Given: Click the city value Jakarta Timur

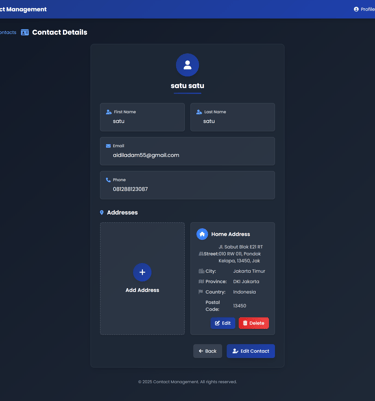Looking at the screenshot, I should pyautogui.click(x=249, y=271).
